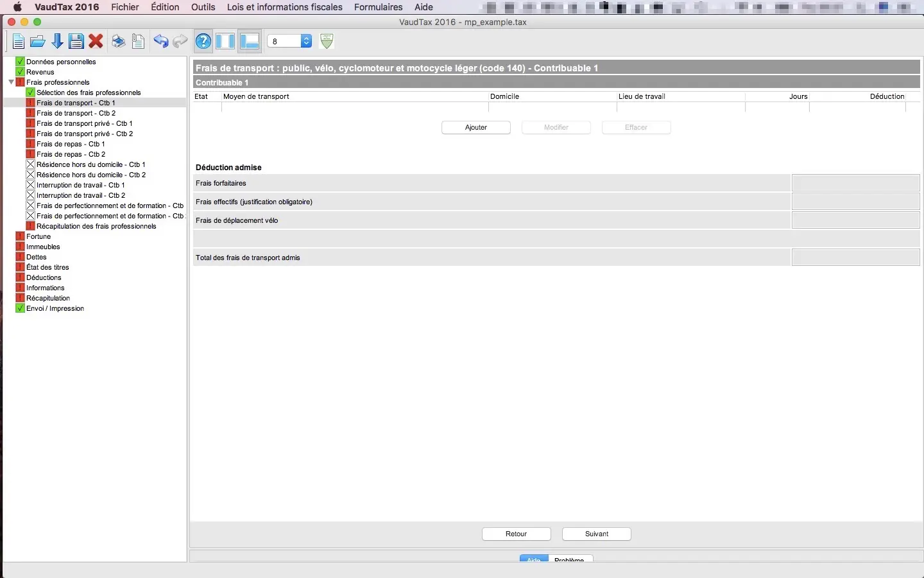
Task: Select Frais de transport privé - Ctb 1
Action: click(x=85, y=123)
